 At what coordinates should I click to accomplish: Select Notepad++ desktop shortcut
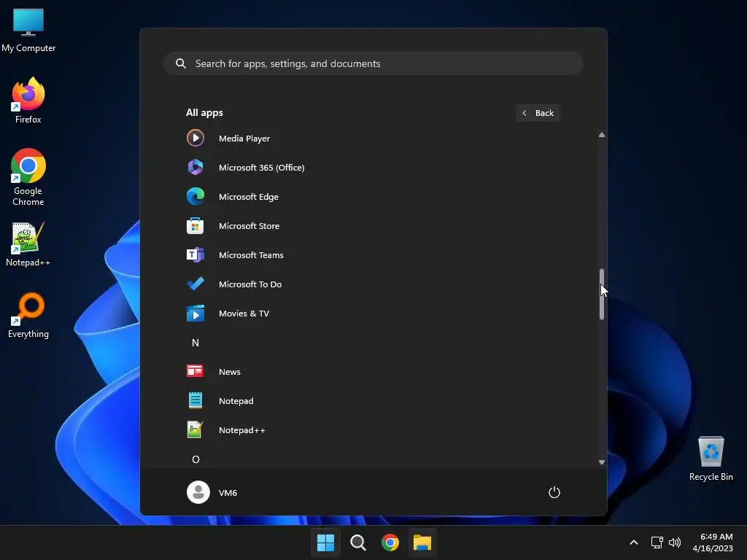tap(28, 244)
